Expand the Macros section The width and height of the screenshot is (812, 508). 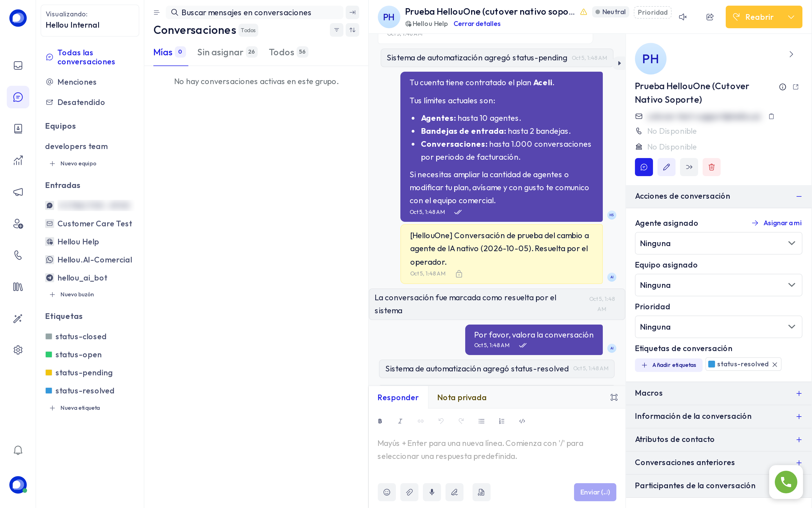click(x=718, y=393)
